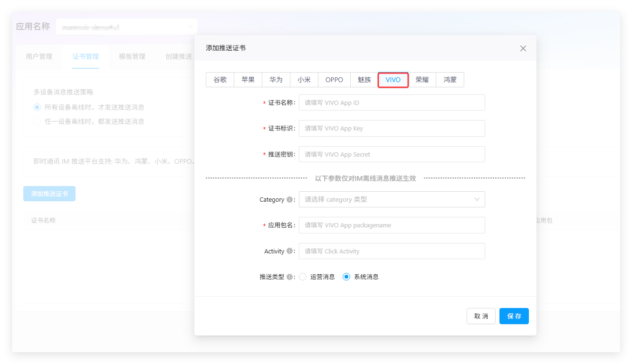
Task: Focus the VIVO App ID input field
Action: click(x=392, y=103)
